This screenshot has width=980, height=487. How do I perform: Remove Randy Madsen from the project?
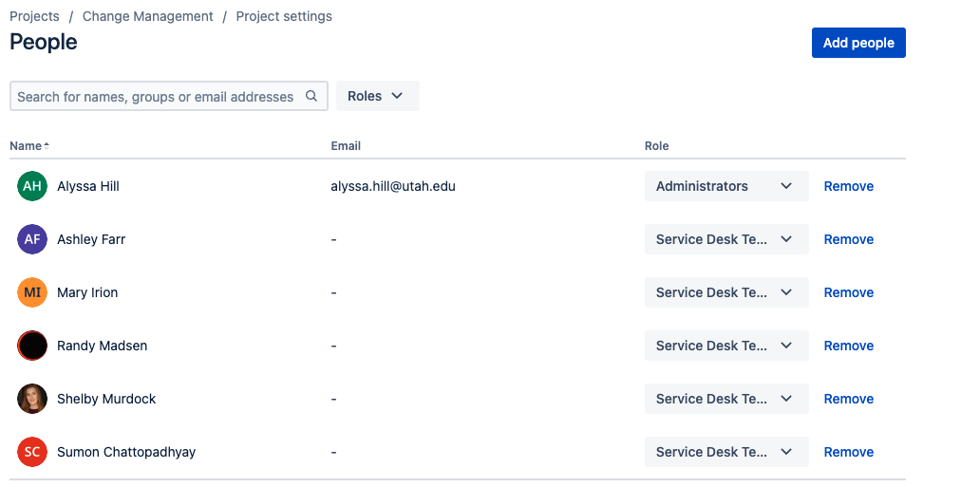(x=848, y=346)
